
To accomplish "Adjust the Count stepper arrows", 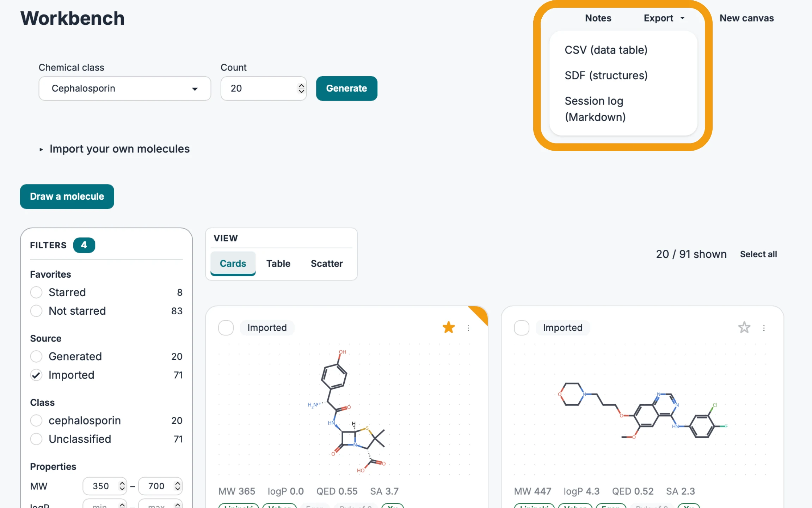I will [301, 88].
